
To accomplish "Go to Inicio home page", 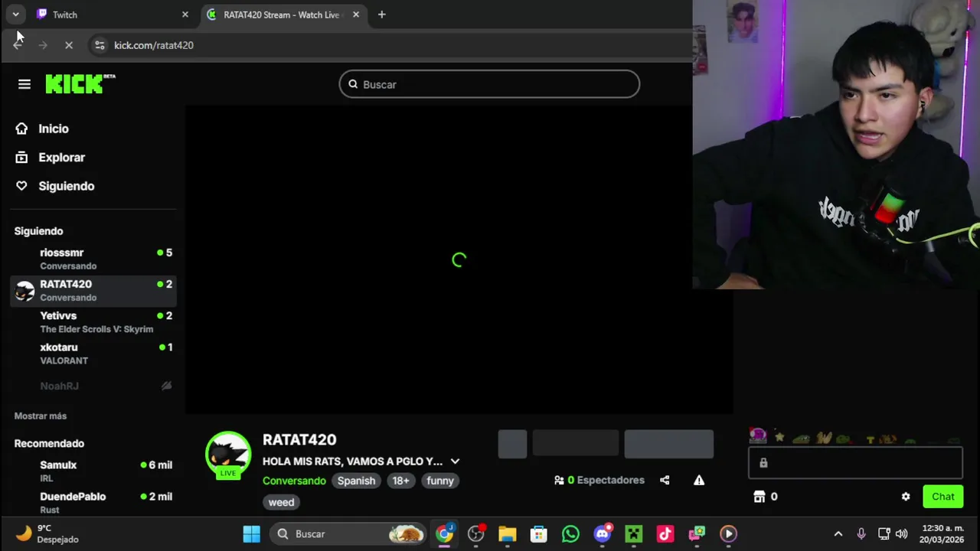I will pyautogui.click(x=42, y=129).
